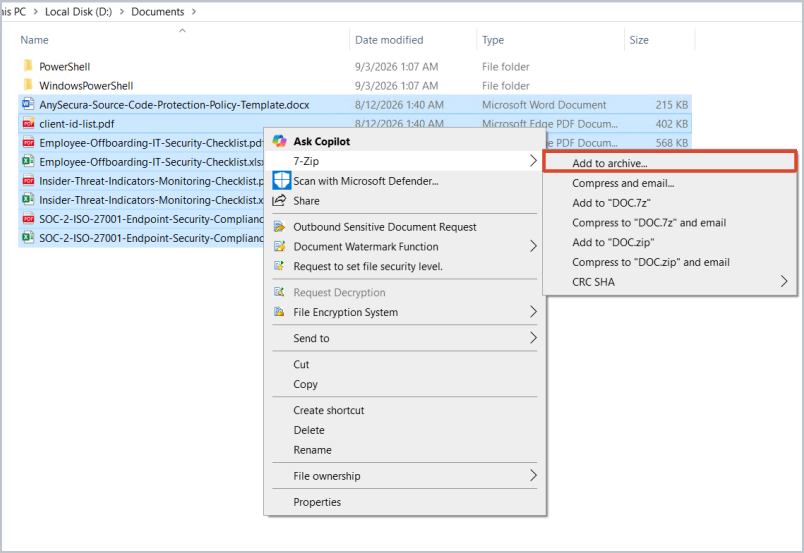This screenshot has height=553, width=804.
Task: Choose Request to set file security level
Action: 405,266
